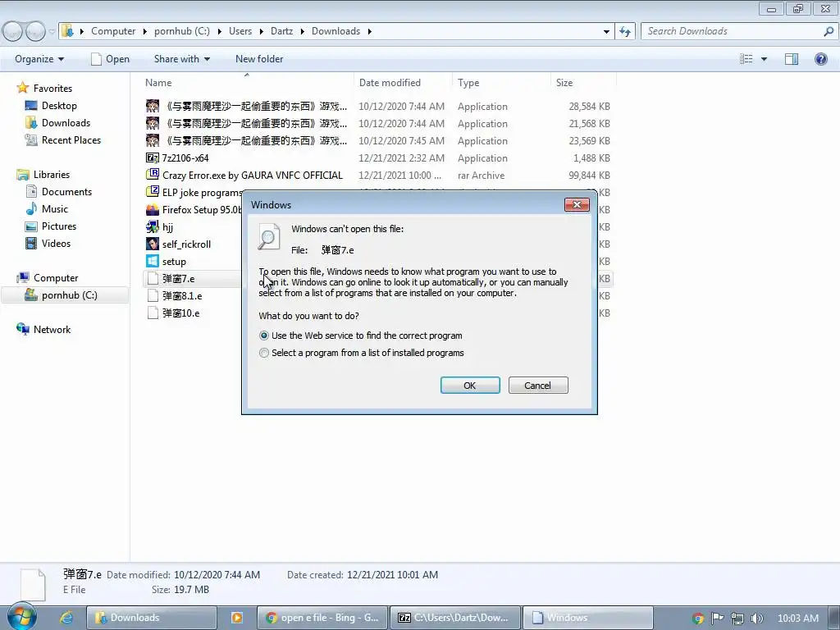Screen dimensions: 840x630
Task: Switch to Downloads taskbar window
Action: (x=152, y=618)
